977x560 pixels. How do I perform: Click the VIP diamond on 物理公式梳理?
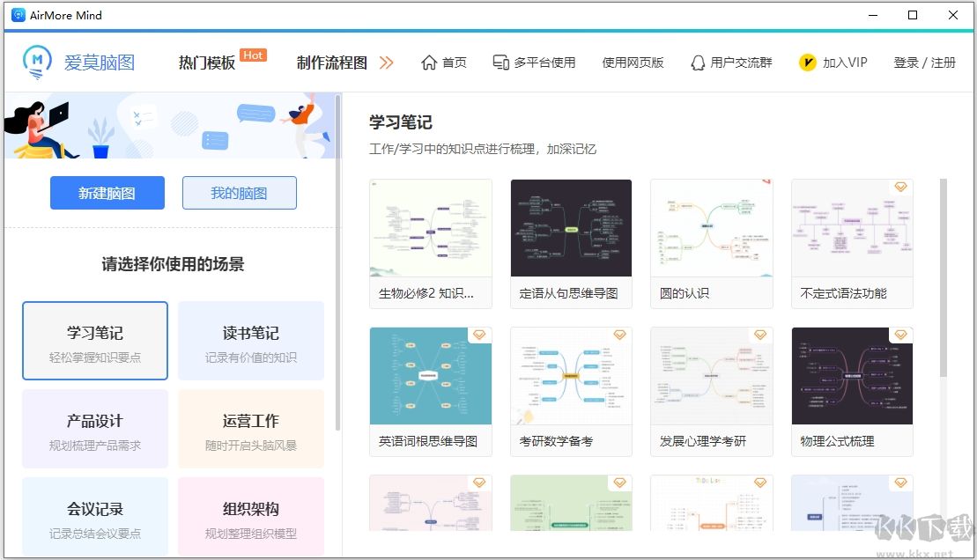coord(901,335)
